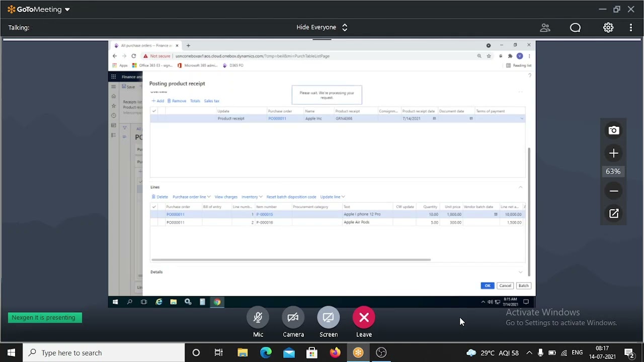Collapse the Lines section chevron
Image resolution: width=644 pixels, height=362 pixels.
(x=521, y=187)
